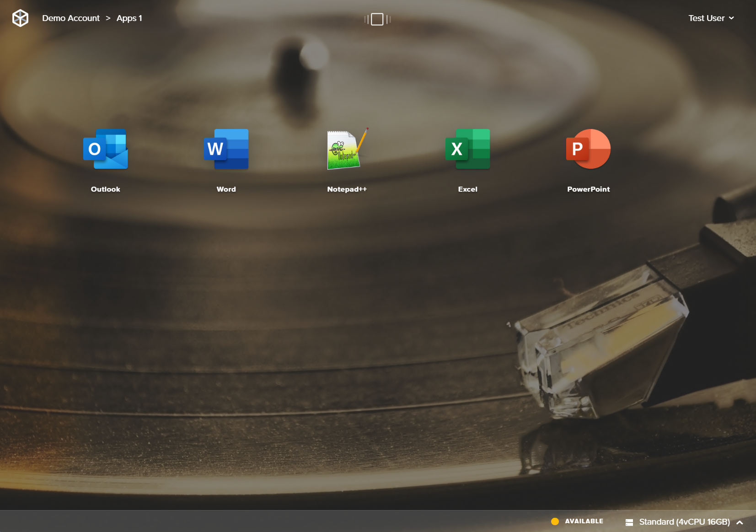Click the right carousel page indicator bars
Image resolution: width=756 pixels, height=532 pixels.
click(x=388, y=19)
